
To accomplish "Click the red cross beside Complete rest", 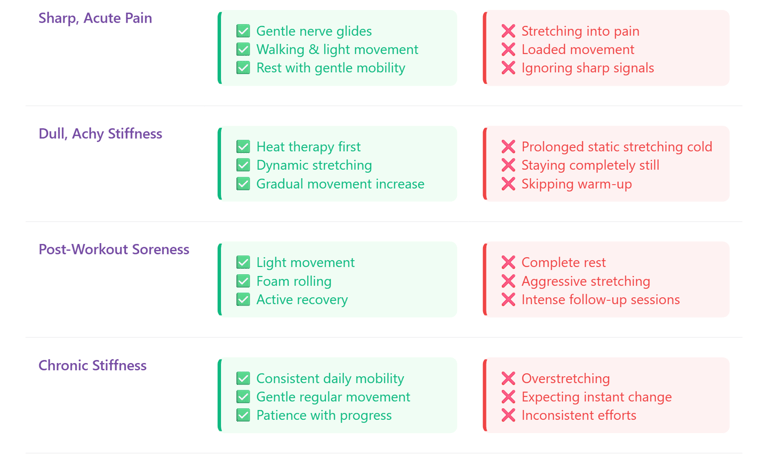I will pos(508,263).
